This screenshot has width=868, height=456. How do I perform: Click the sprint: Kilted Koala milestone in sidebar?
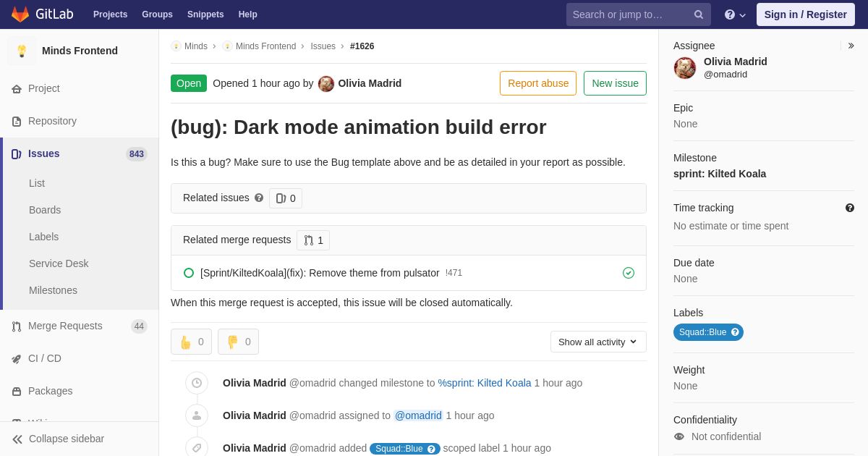[720, 174]
